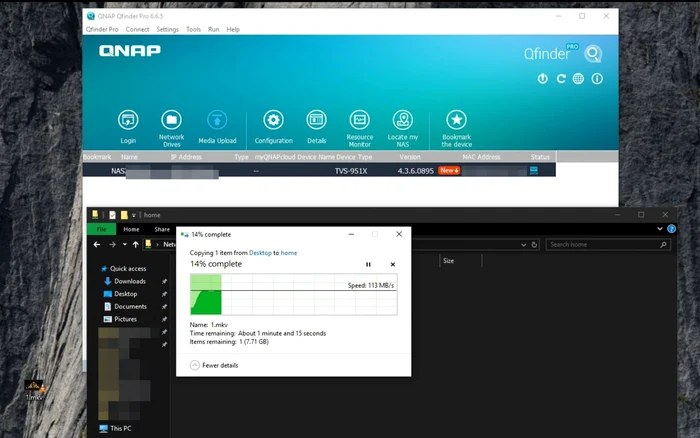The image size is (700, 438).
Task: Open the Settings menu in Qfinder
Action: tap(167, 29)
